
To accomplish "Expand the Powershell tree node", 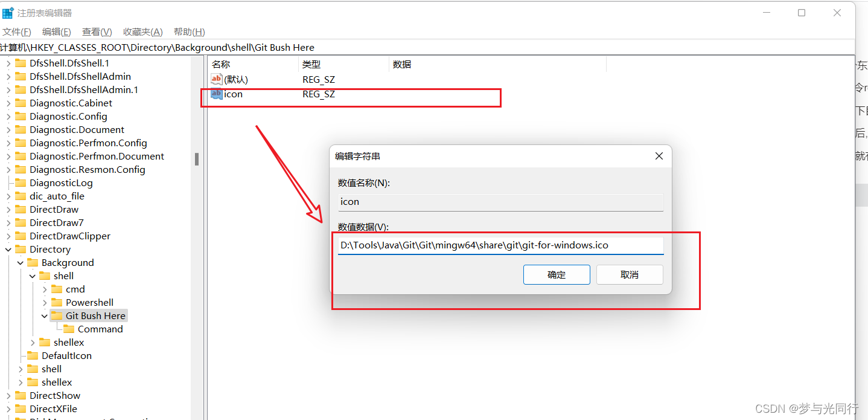I will click(x=45, y=302).
